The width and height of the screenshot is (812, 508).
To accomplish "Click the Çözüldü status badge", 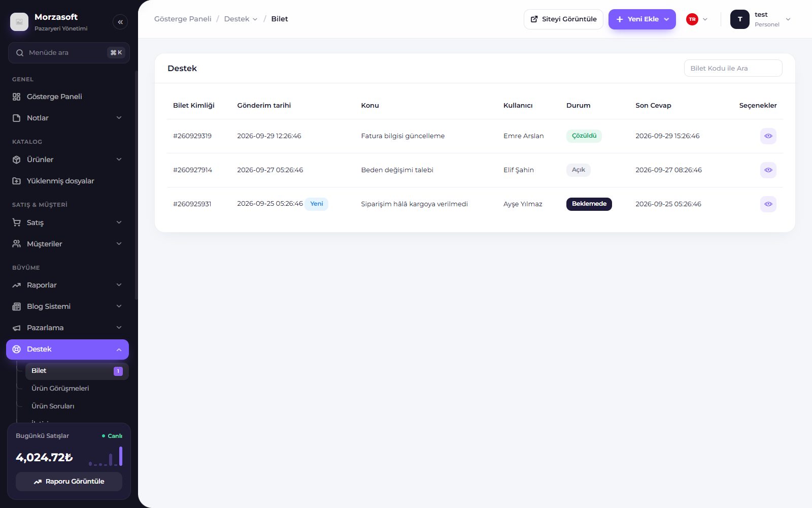I will click(584, 136).
